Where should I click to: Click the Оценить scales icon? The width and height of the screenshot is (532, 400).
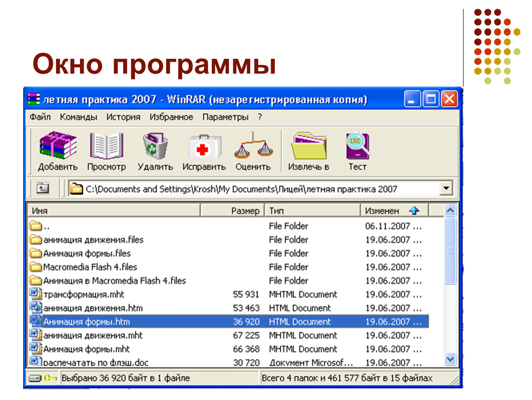click(x=253, y=145)
